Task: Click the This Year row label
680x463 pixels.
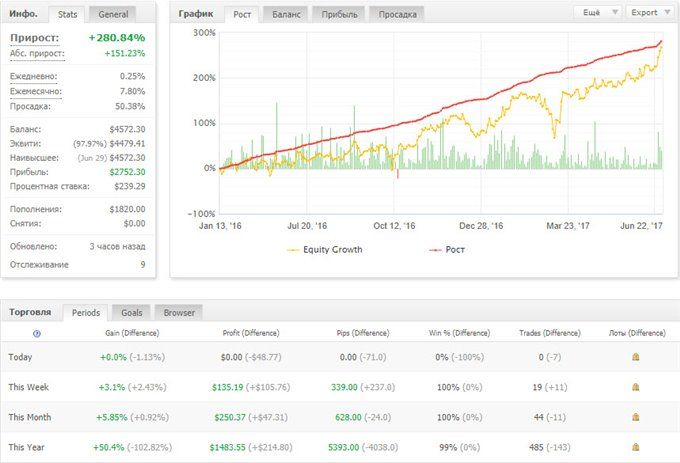Action: 26,447
